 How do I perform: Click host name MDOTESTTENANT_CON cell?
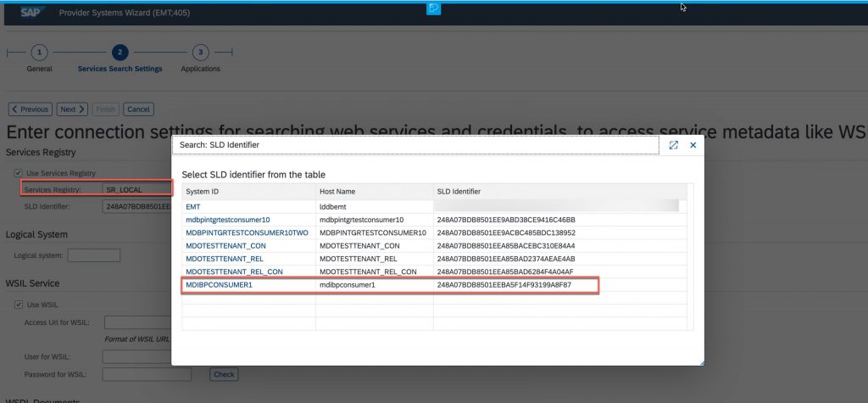tap(359, 245)
